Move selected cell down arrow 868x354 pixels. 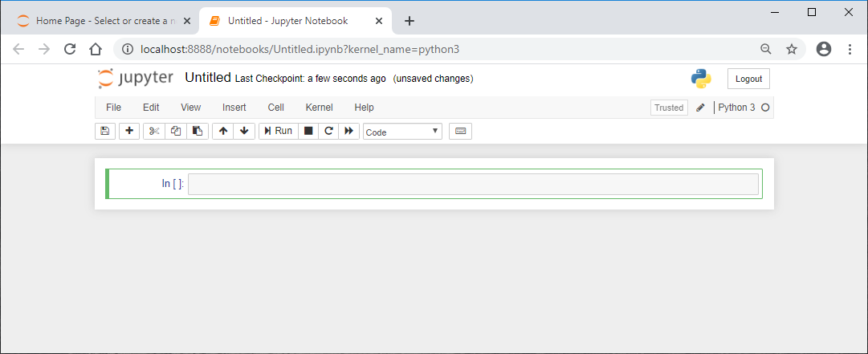coord(244,131)
